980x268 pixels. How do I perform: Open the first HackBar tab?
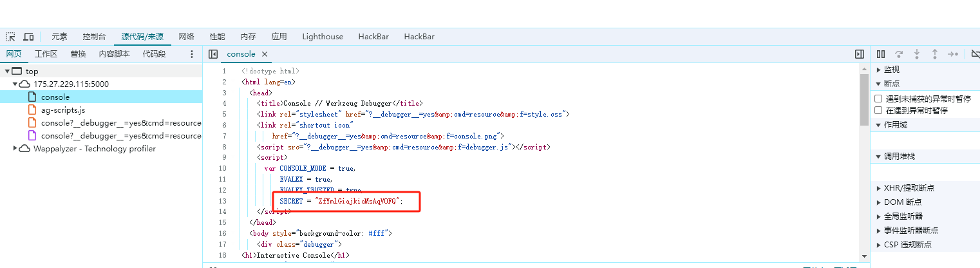coord(373,37)
